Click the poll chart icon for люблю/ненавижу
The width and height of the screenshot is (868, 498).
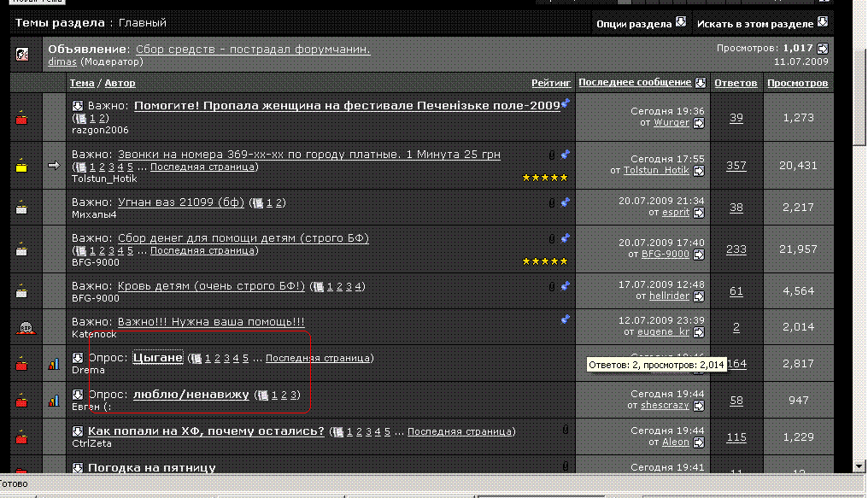[54, 401]
